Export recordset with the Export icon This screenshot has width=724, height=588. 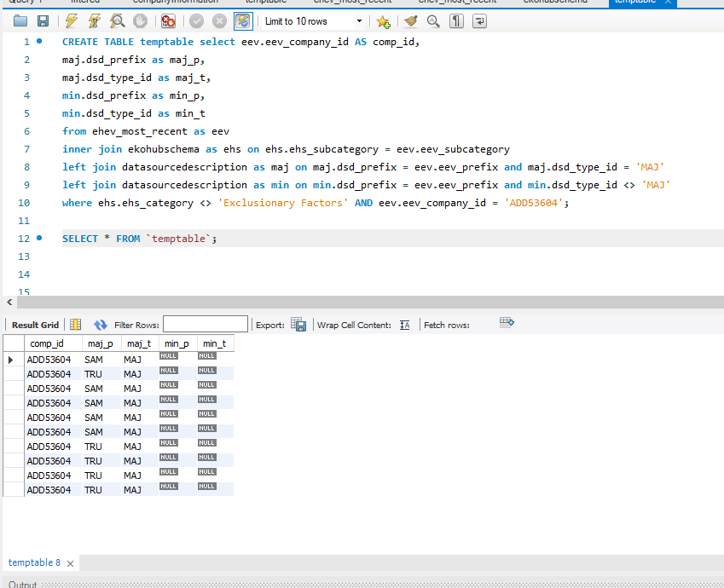click(298, 324)
